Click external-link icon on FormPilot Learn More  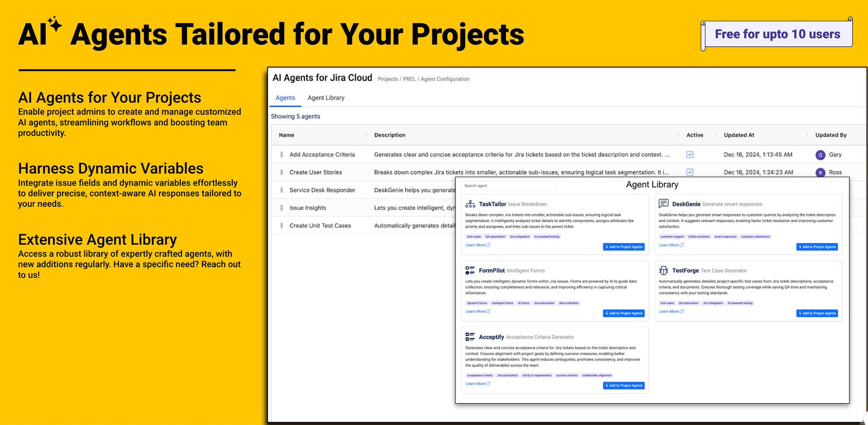click(489, 311)
